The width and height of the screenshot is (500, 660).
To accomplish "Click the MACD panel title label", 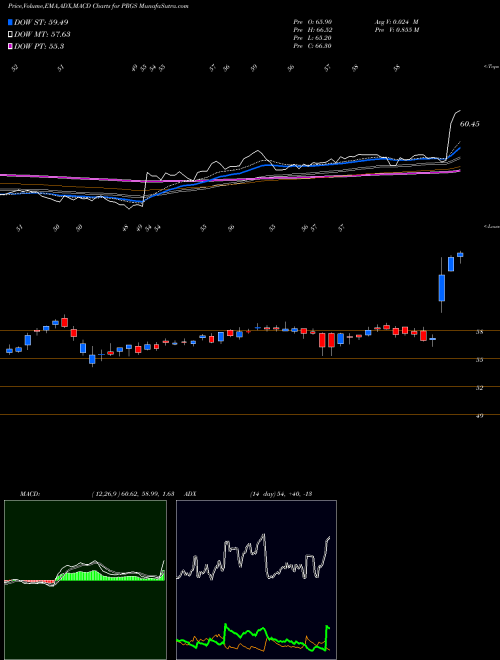I will (x=29, y=494).
